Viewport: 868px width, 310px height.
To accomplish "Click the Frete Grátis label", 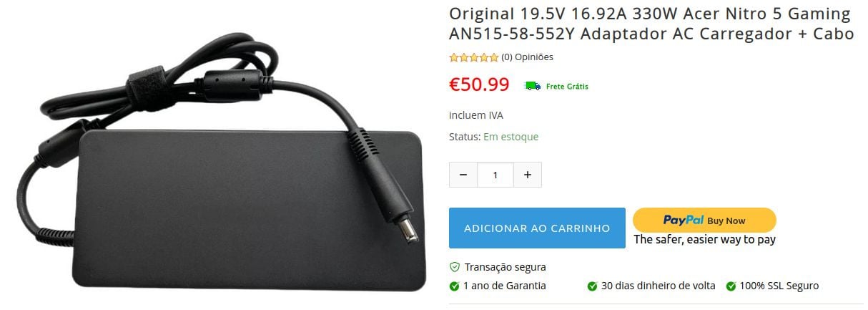I will (x=567, y=86).
